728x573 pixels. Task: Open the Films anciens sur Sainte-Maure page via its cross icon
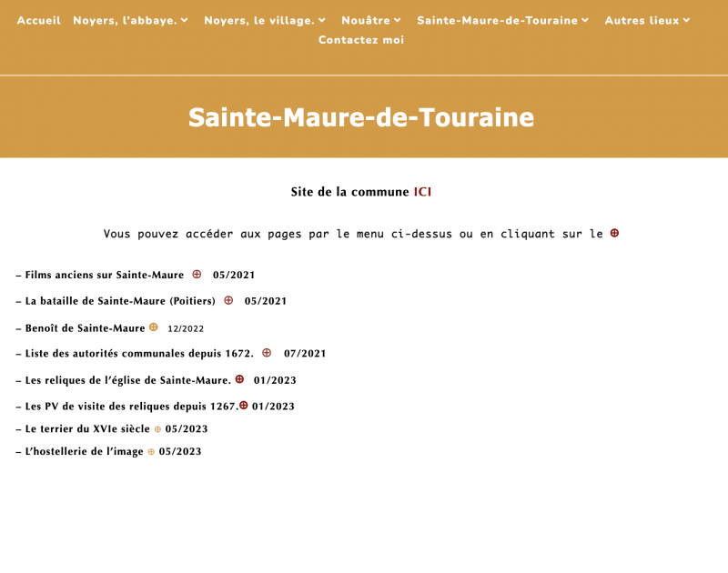click(x=197, y=275)
